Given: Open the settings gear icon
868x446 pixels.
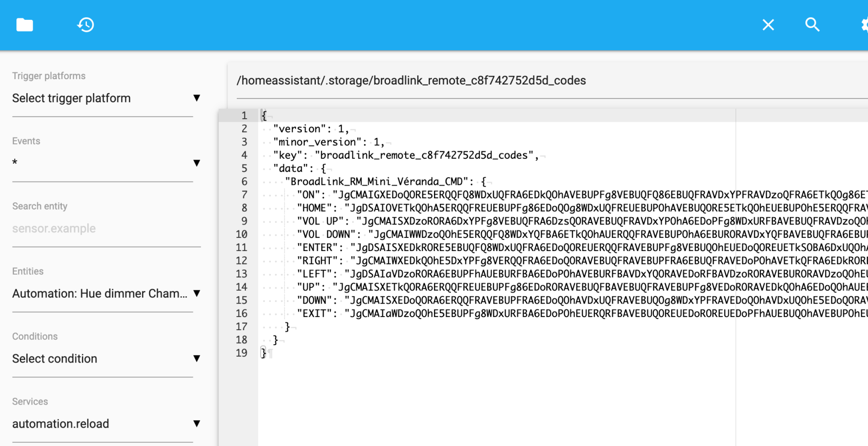Looking at the screenshot, I should (865, 25).
